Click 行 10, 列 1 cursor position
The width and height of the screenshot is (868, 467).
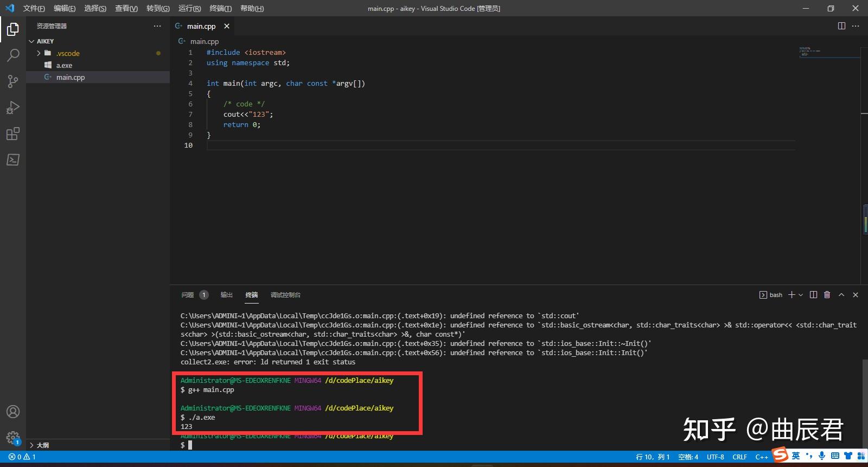[x=653, y=457]
